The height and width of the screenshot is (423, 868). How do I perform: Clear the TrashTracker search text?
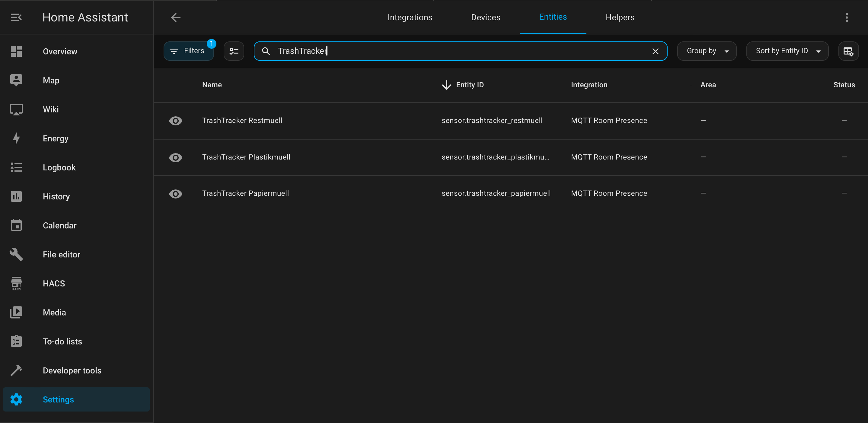pos(655,51)
